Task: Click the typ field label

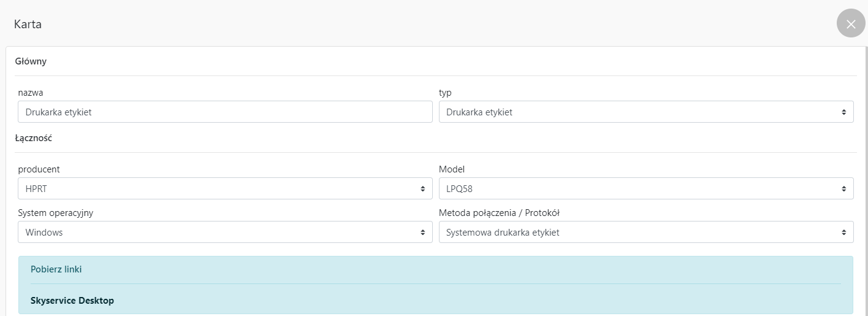Action: 445,93
